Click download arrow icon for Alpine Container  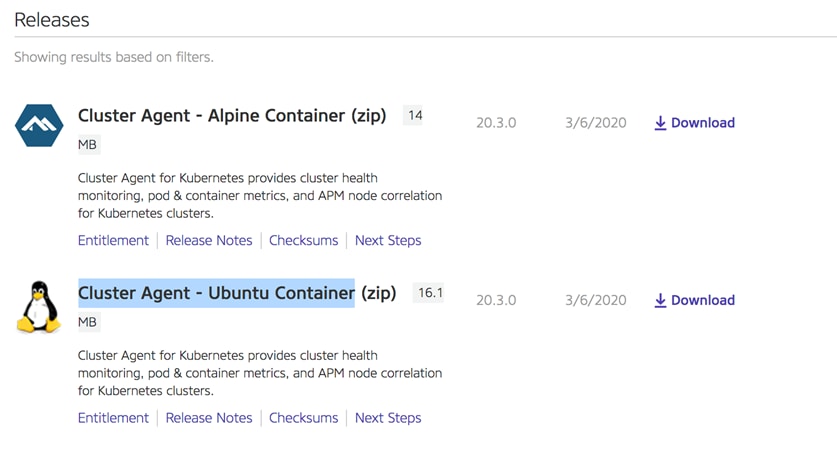[x=660, y=123]
